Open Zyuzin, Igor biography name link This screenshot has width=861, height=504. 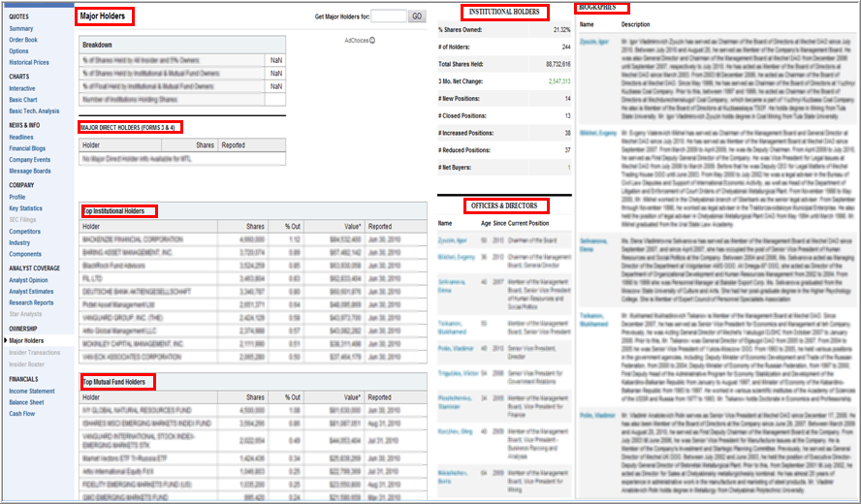(594, 42)
